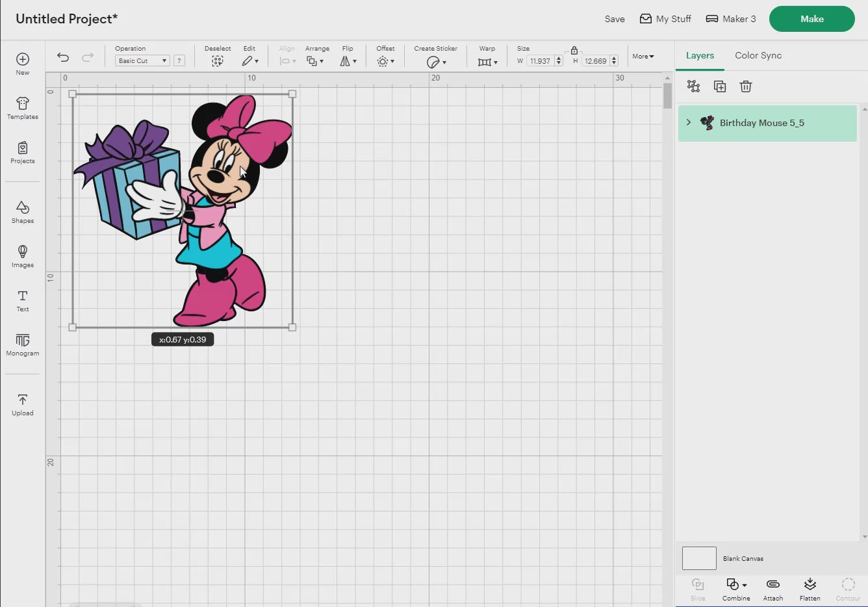Open the Align dropdown

(287, 61)
